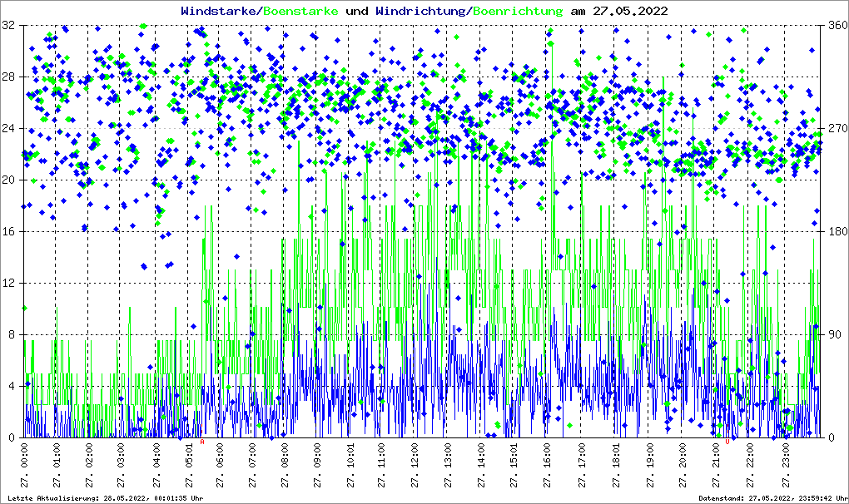Click the green Boenstarke legend label
This screenshot has width=849, height=504.
(x=302, y=12)
